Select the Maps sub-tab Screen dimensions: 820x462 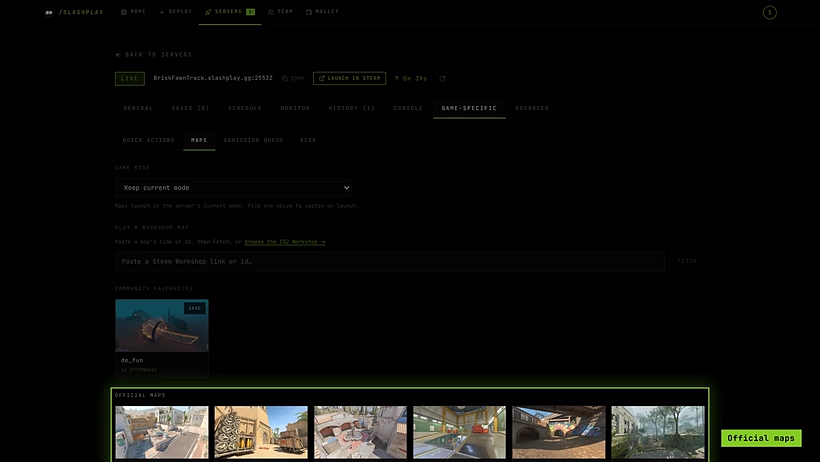point(199,140)
